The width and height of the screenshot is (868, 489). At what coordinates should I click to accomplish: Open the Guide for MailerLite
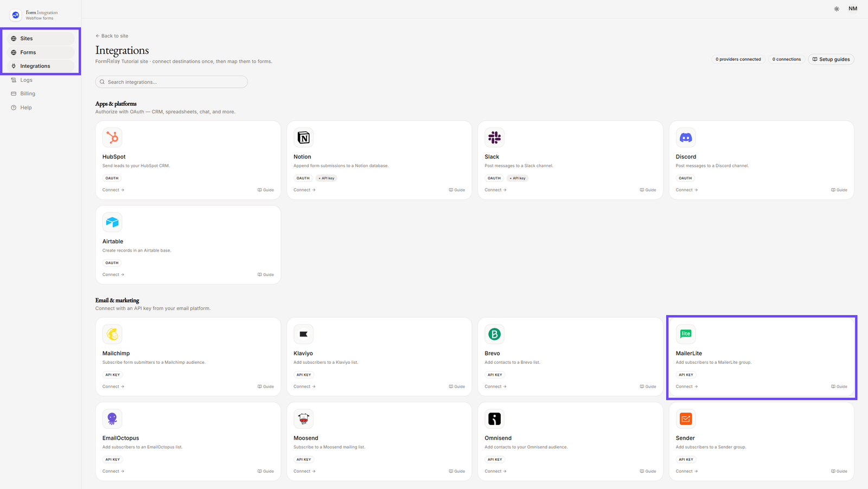point(839,387)
